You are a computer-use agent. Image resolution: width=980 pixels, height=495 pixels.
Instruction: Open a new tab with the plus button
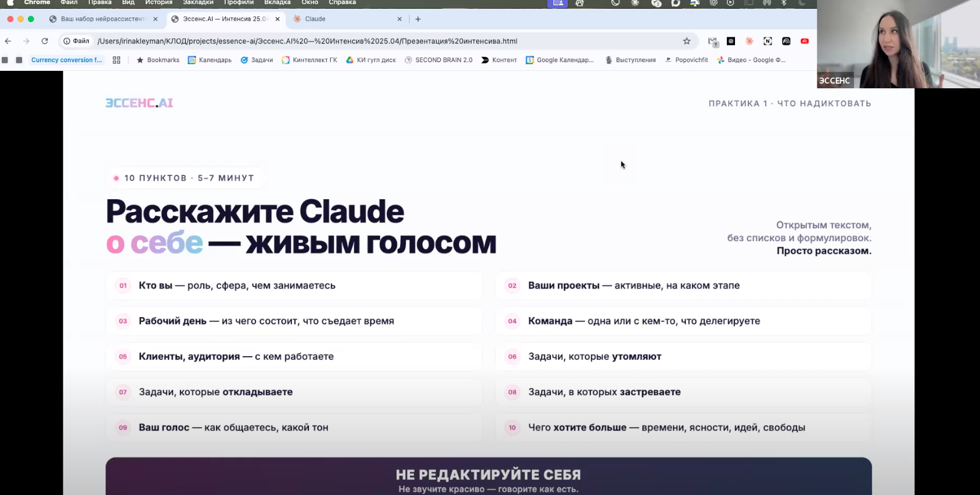point(418,19)
